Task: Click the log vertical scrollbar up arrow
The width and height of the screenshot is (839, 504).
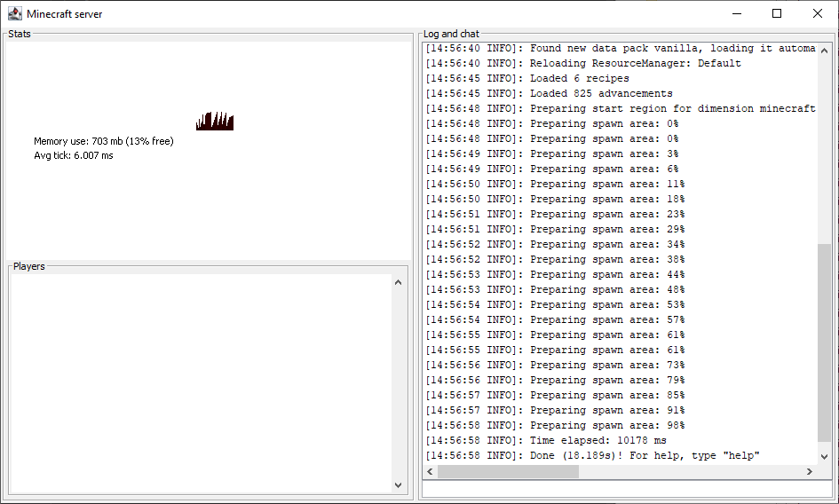Action: pos(824,51)
